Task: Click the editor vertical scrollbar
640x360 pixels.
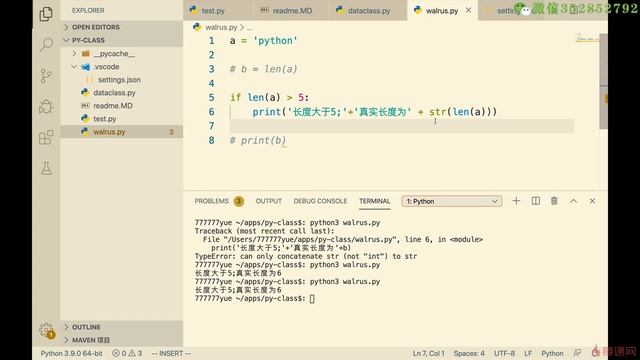Action: (x=603, y=82)
